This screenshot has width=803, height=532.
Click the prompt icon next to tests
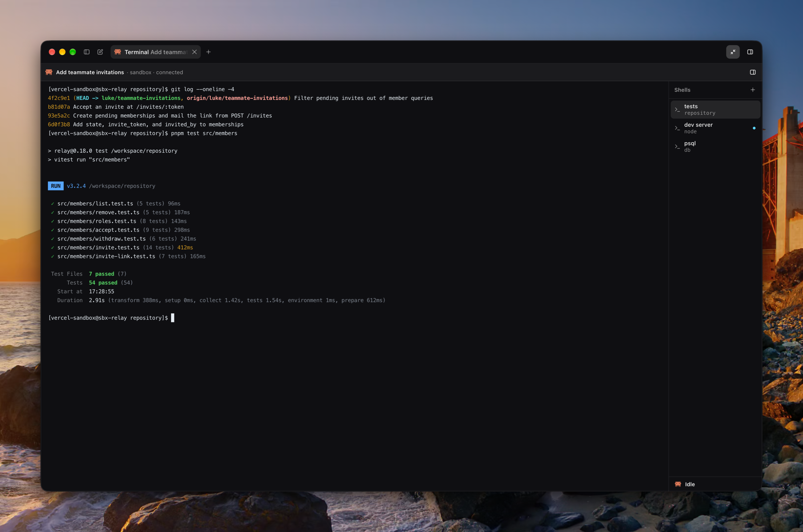tap(677, 110)
